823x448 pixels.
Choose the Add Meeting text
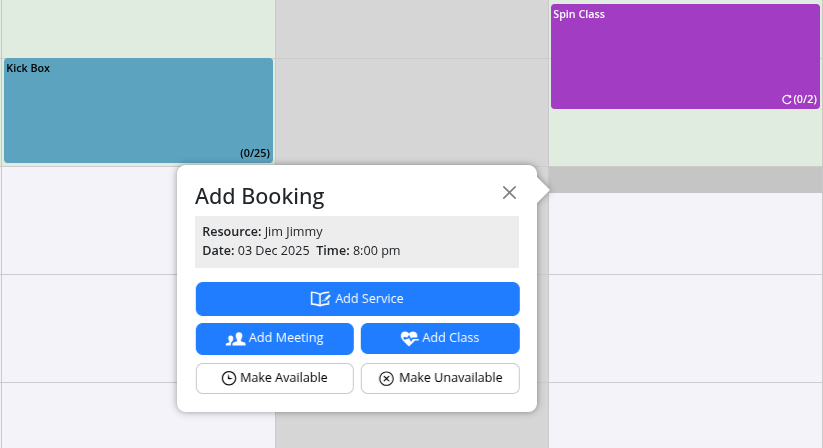click(x=286, y=338)
